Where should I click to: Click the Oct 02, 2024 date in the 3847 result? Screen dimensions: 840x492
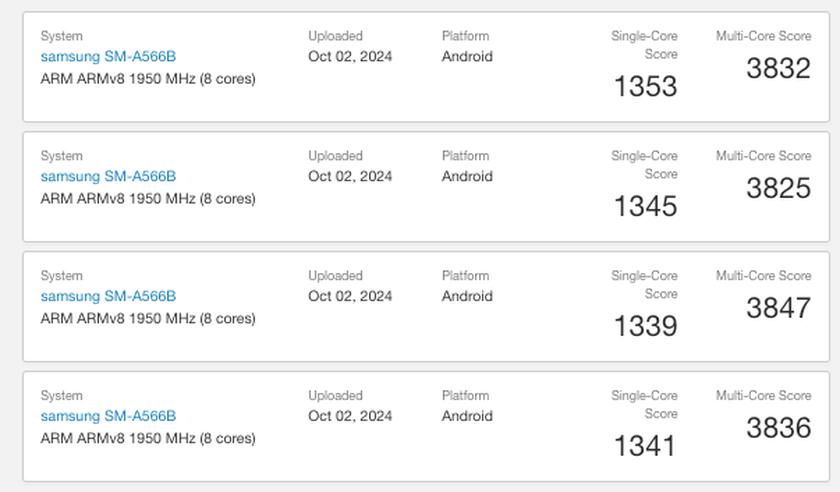click(350, 297)
